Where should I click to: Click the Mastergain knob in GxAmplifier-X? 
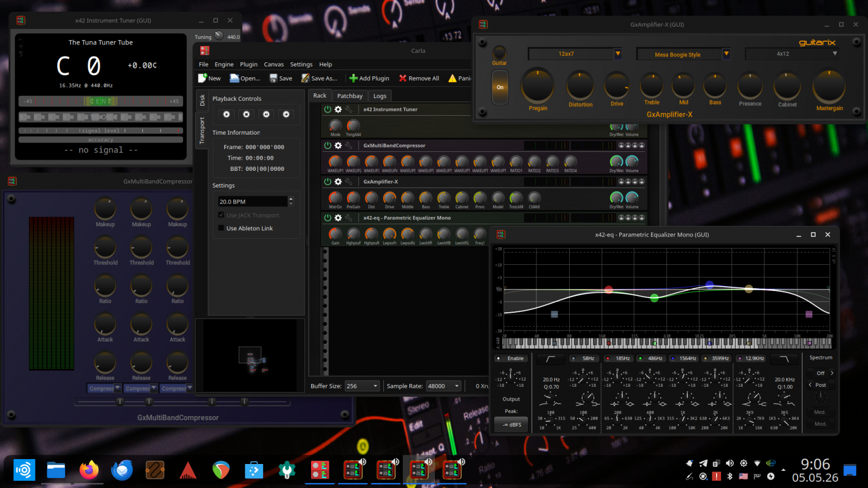829,86
